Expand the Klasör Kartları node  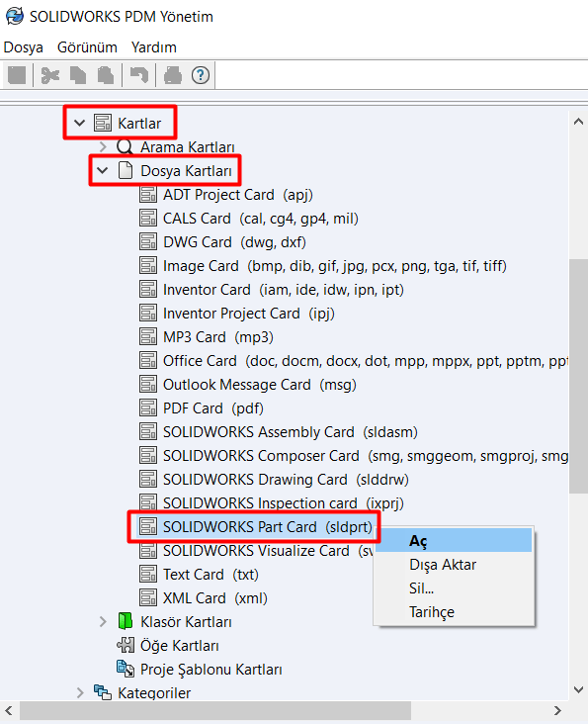point(103,621)
